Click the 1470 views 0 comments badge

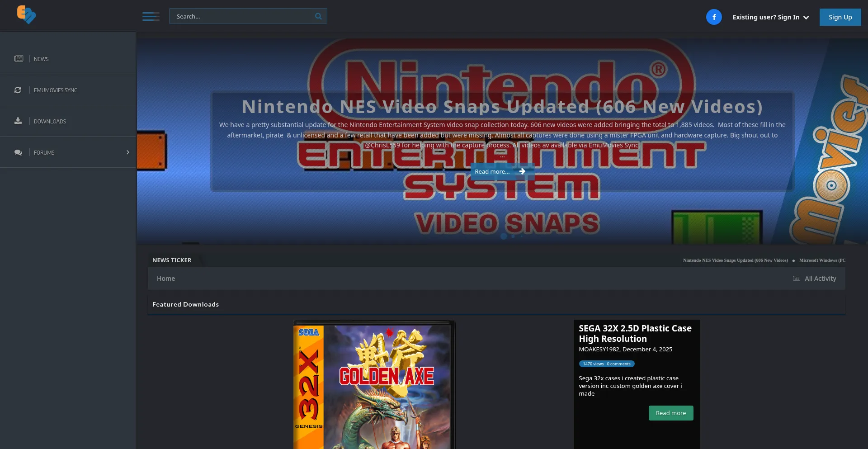click(606, 364)
